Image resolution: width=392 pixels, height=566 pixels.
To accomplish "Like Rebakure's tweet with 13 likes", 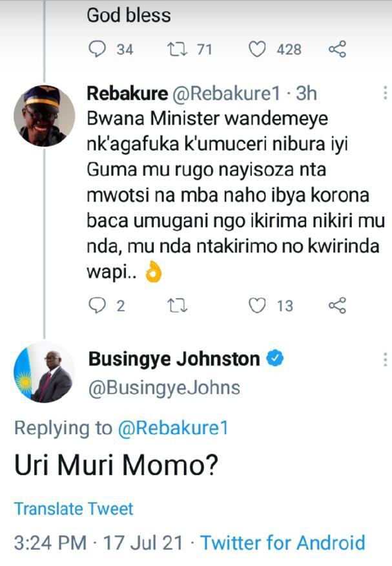I will [x=257, y=305].
